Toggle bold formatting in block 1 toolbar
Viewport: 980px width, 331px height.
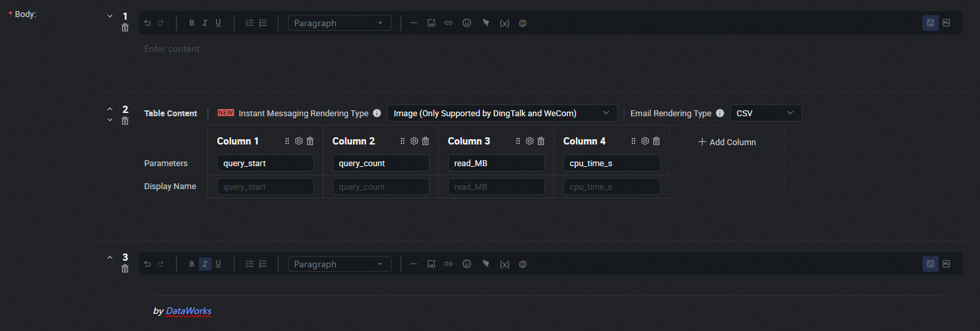point(192,23)
